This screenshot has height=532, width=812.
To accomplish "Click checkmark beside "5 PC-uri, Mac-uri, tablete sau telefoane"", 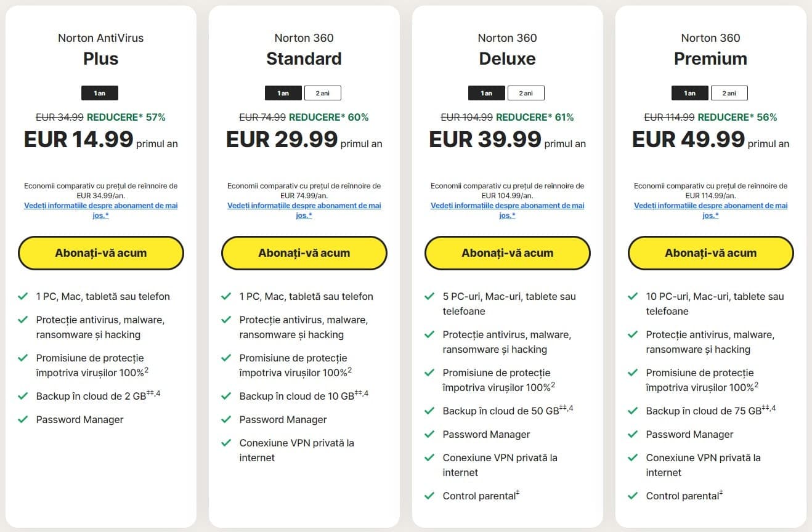I will point(429,296).
